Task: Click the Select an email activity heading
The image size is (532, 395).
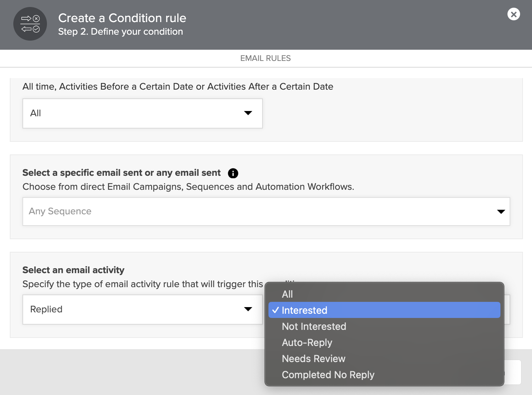Action: [x=73, y=270]
